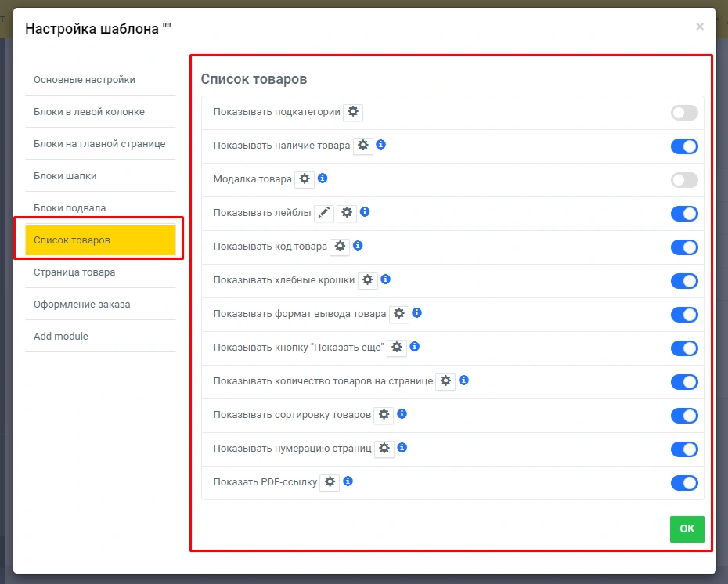728x584 pixels.
Task: Go to Оформление заказа section
Action: tap(81, 305)
